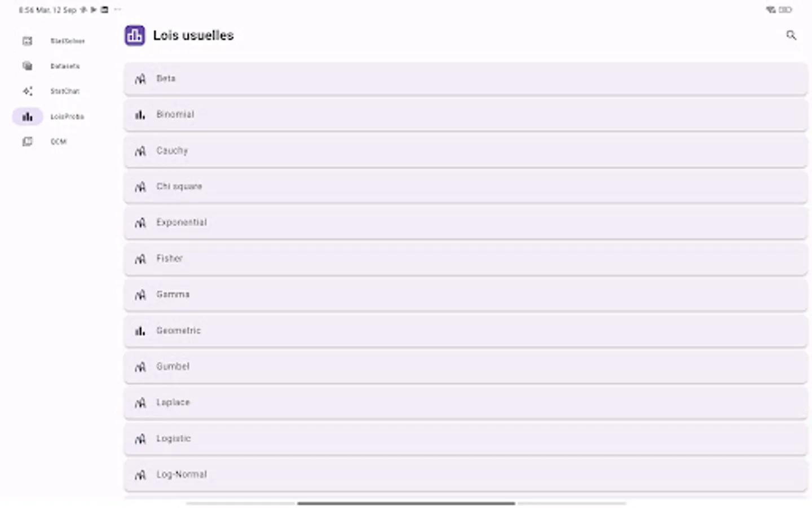Tap the bottom navigation handle bar
The width and height of the screenshot is (812, 508).
pyautogui.click(x=406, y=503)
